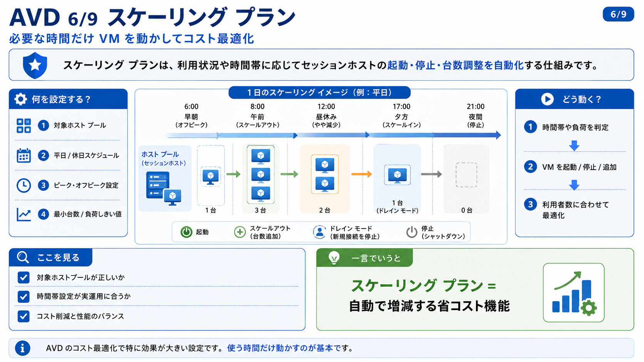Click number 4 circle for 最小台数 / 負荷しきい値

point(43,214)
